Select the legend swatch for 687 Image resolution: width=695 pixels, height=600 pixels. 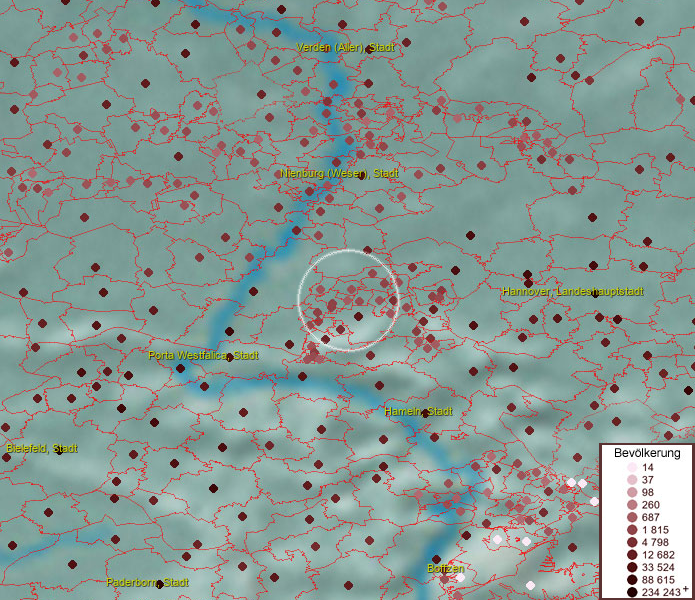tap(632, 517)
